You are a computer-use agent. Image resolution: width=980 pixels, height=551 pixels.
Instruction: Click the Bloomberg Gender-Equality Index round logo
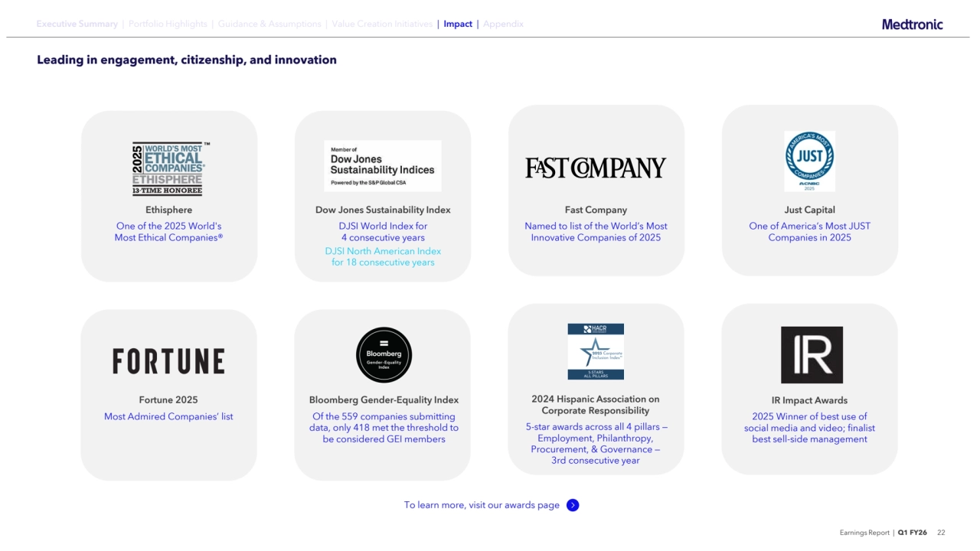pos(384,355)
